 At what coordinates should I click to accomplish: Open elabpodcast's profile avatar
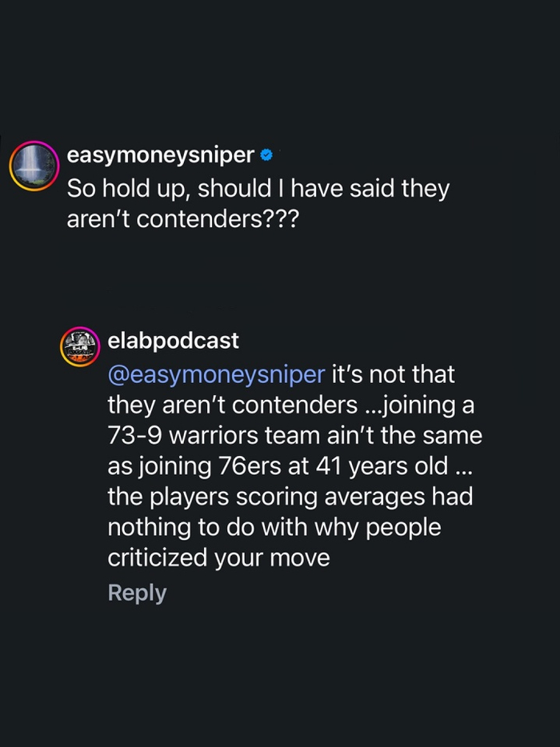[80, 346]
